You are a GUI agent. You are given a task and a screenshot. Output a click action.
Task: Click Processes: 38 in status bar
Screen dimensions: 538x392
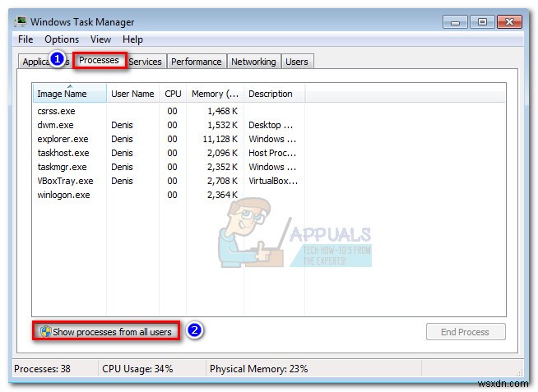(x=42, y=369)
